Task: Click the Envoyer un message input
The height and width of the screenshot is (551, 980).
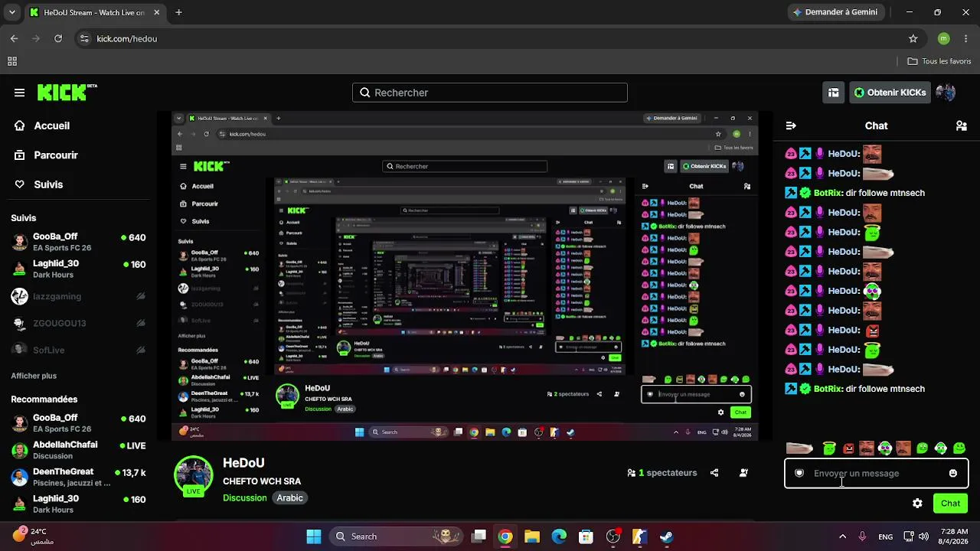Action: (877, 473)
